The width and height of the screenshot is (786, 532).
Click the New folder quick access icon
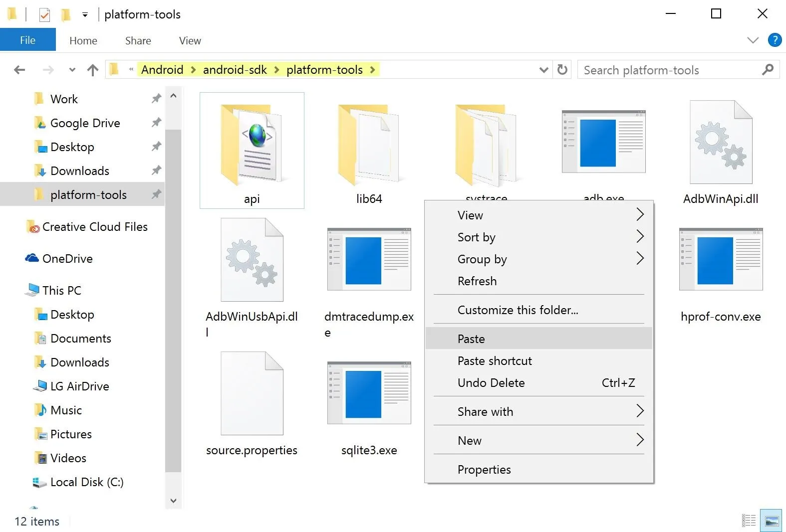tap(65, 14)
